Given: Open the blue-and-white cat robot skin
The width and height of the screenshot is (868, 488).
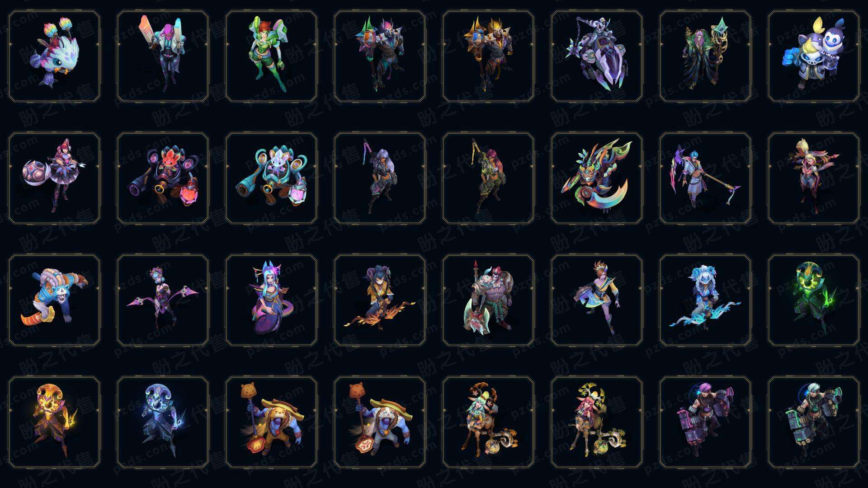Looking at the screenshot, I should [814, 56].
